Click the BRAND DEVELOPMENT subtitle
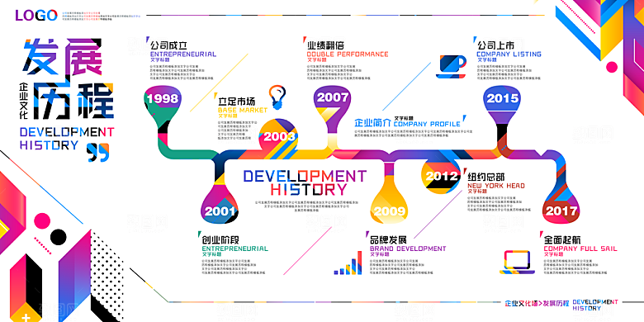The image size is (644, 322). pyautogui.click(x=408, y=249)
